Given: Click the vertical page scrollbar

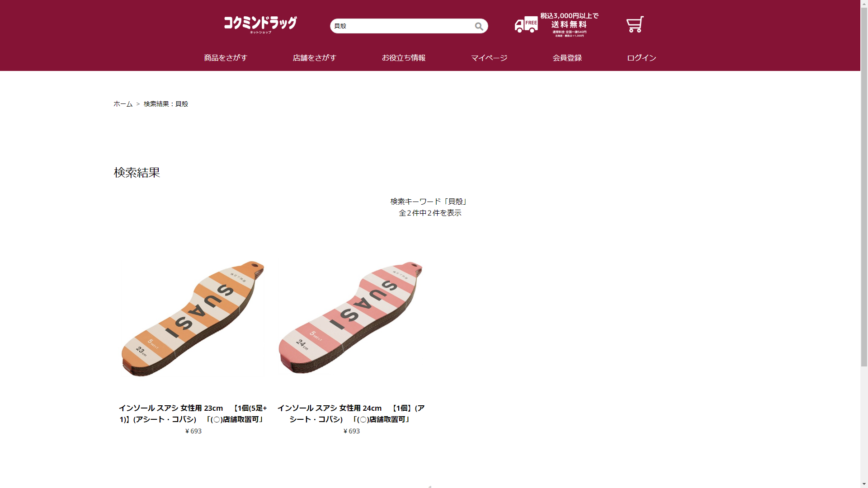Looking at the screenshot, I should click(864, 244).
